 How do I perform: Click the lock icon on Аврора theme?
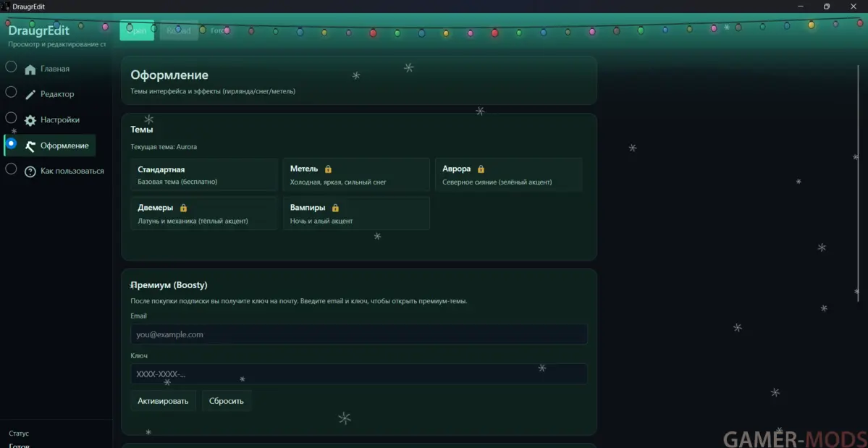point(481,169)
